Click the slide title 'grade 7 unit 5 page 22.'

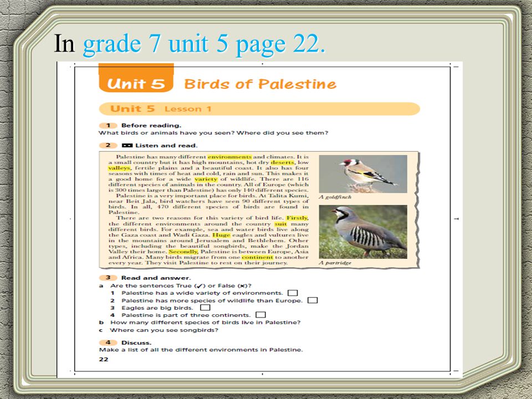[204, 44]
